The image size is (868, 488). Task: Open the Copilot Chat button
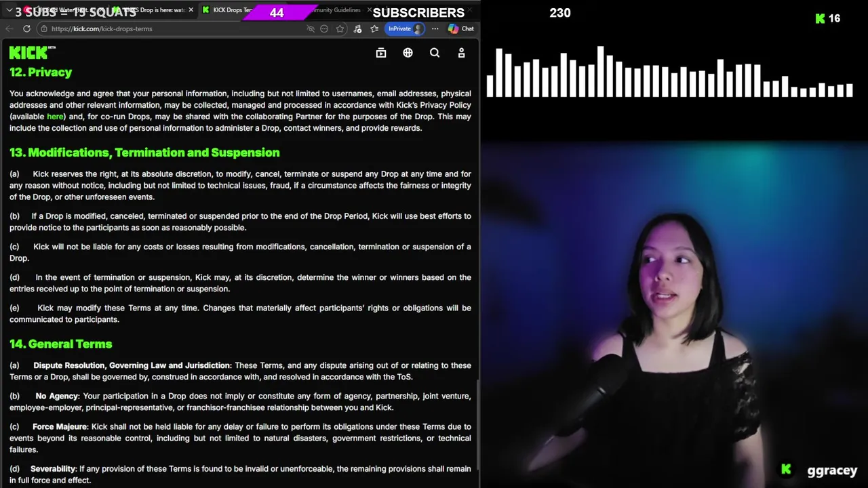(x=461, y=28)
